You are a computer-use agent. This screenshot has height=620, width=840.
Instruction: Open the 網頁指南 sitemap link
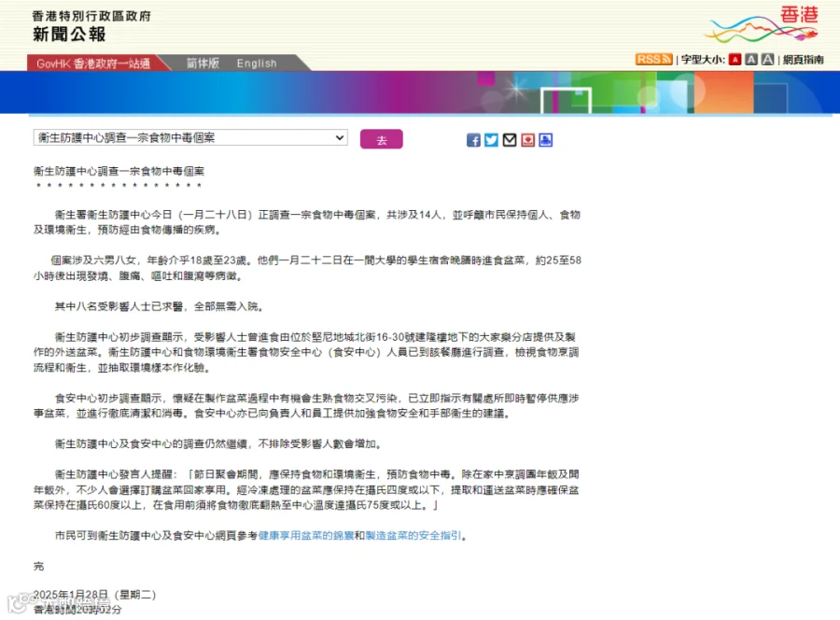[803, 60]
